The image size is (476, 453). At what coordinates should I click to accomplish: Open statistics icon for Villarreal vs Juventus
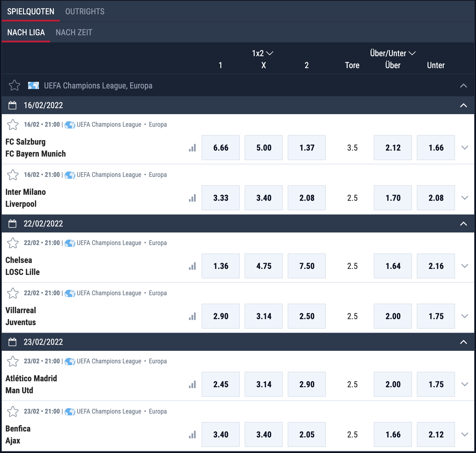click(x=192, y=316)
